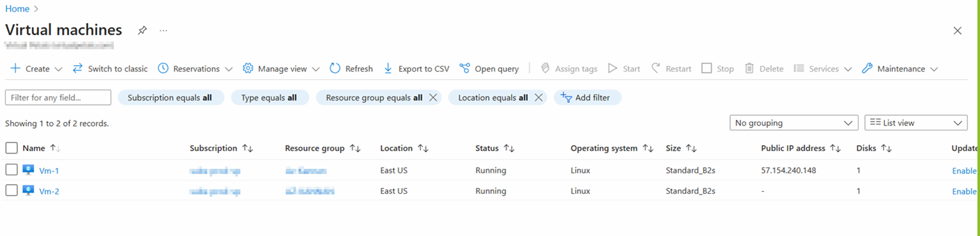Click Showing 1 to 2 of 2 records text

tap(57, 123)
